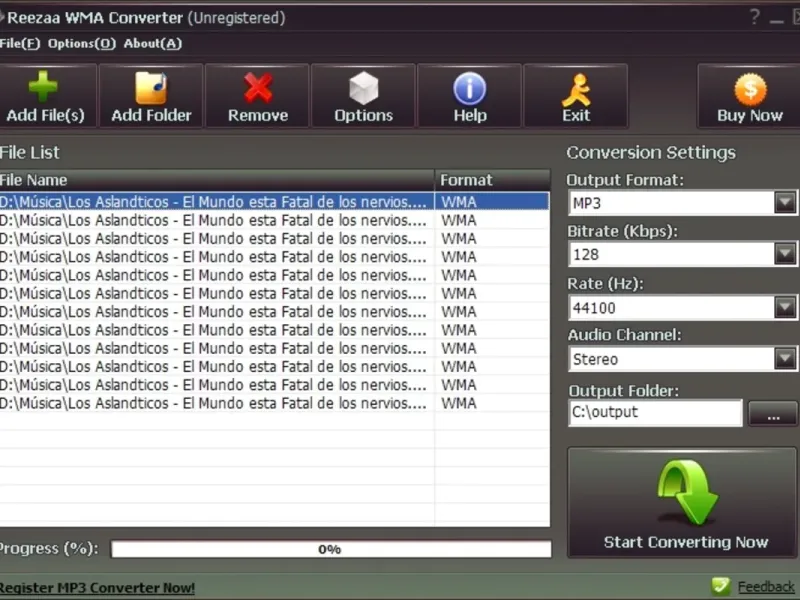Minimize the Reezaa WMA Converter window
Viewport: 800px width, 600px height.
pyautogui.click(x=777, y=19)
